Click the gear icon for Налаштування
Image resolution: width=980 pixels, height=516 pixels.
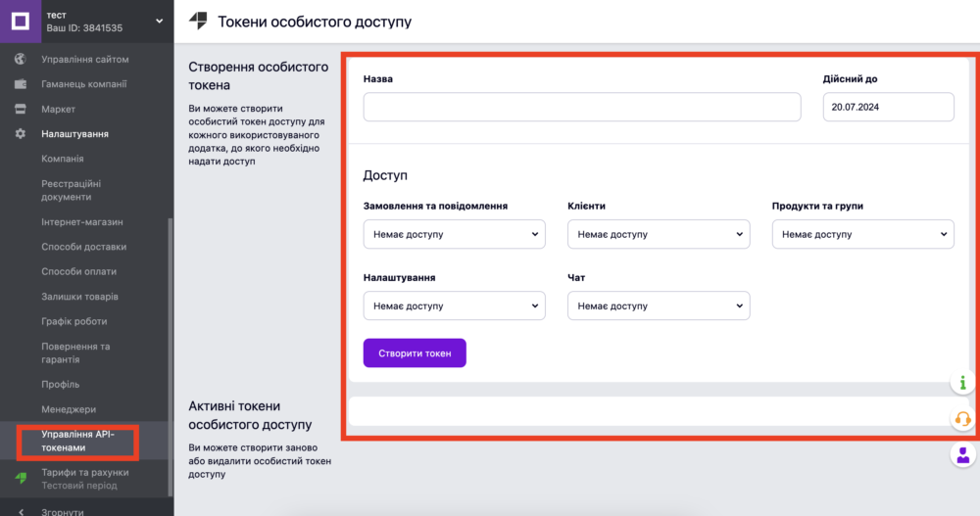point(21,134)
